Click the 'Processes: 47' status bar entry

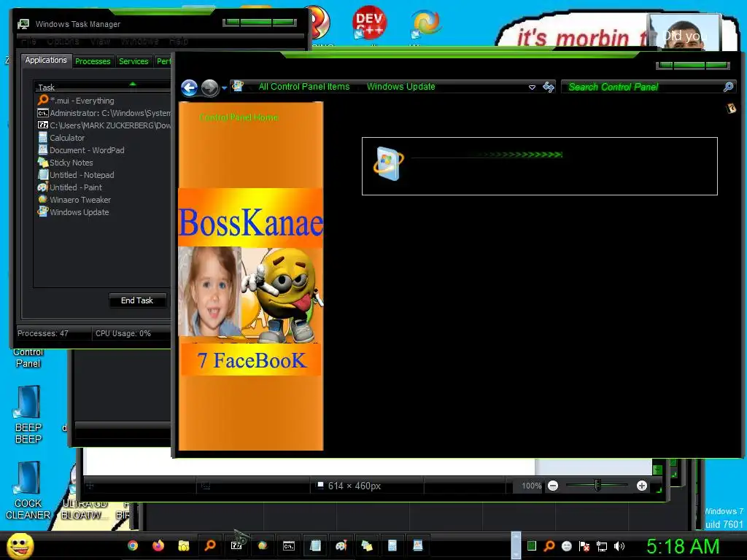pos(43,333)
